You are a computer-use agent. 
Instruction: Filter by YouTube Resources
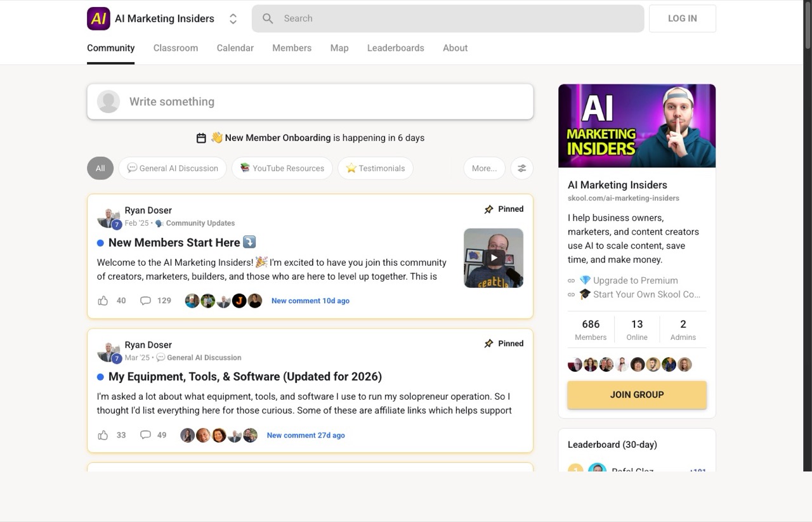282,168
